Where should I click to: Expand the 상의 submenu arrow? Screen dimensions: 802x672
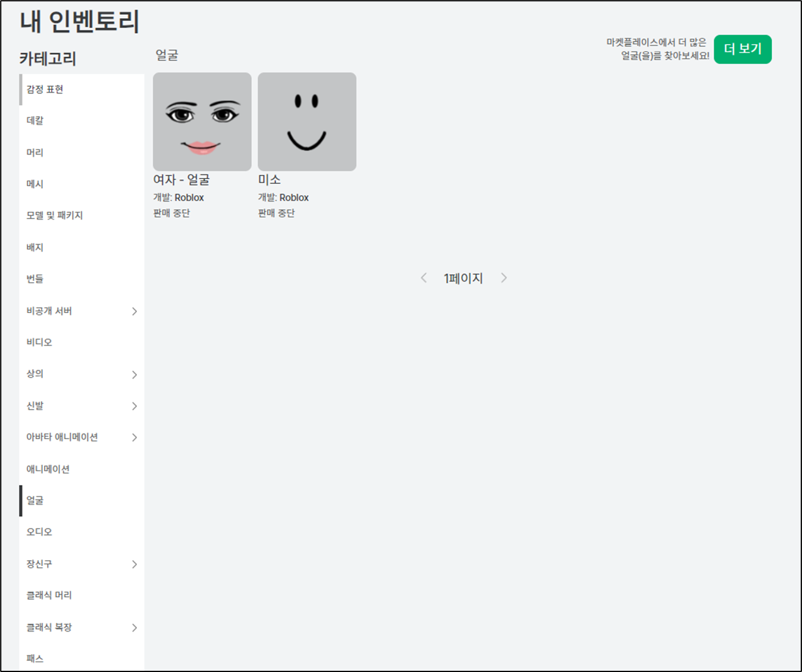(134, 374)
